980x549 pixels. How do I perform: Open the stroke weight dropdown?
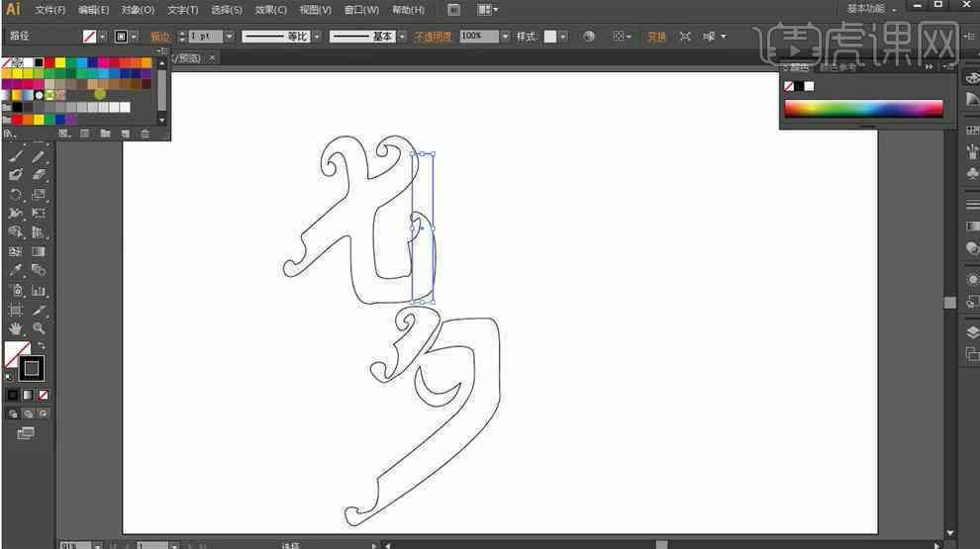(229, 37)
